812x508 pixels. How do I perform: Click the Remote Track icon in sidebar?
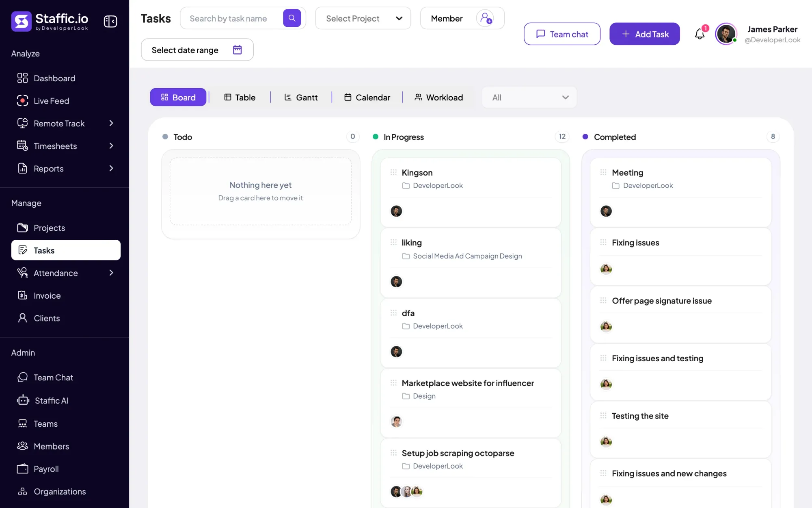coord(23,123)
